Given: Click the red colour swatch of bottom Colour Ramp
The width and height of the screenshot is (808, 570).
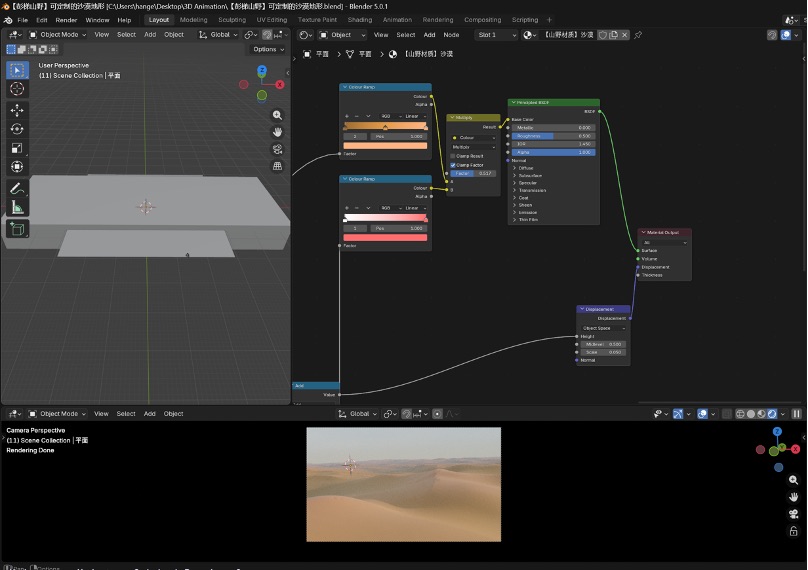Looking at the screenshot, I should tap(385, 238).
